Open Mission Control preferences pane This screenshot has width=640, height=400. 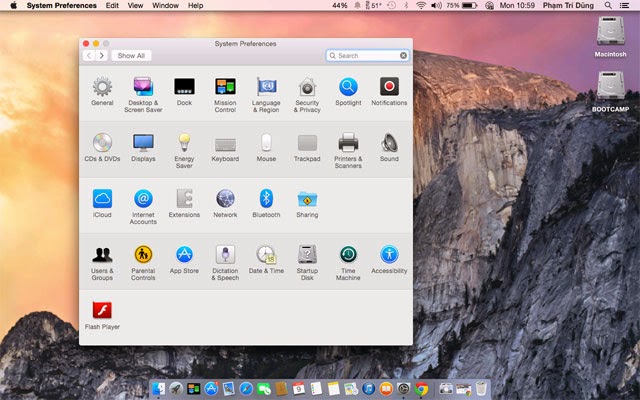(x=225, y=95)
